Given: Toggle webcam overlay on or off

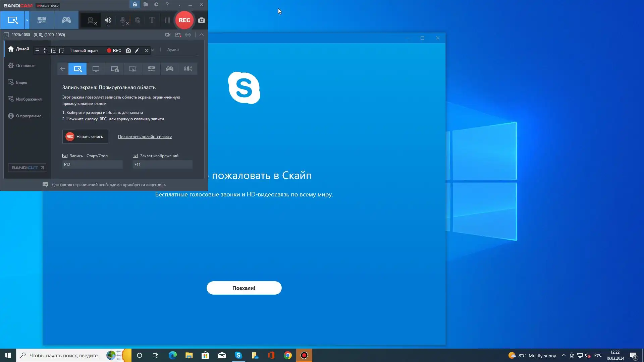Looking at the screenshot, I should (x=91, y=20).
